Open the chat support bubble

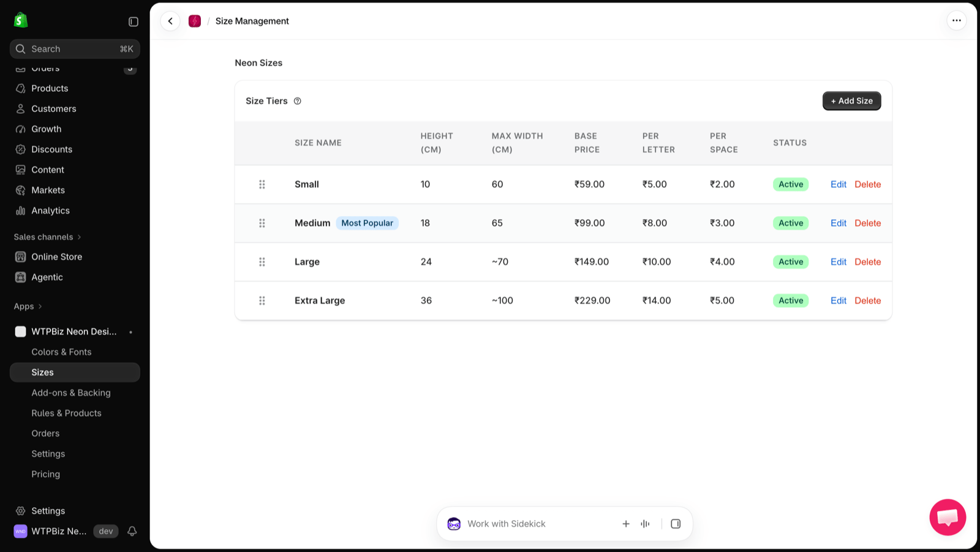tap(948, 517)
